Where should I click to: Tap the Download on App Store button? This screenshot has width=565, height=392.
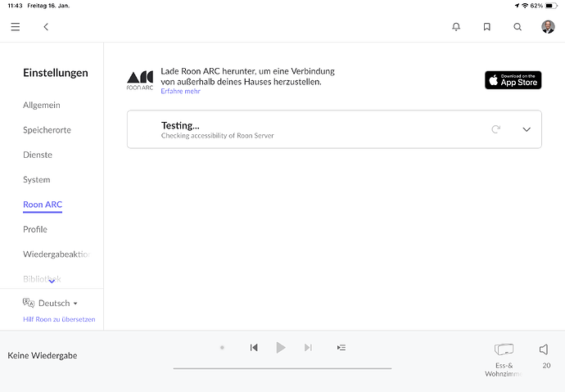513,79
